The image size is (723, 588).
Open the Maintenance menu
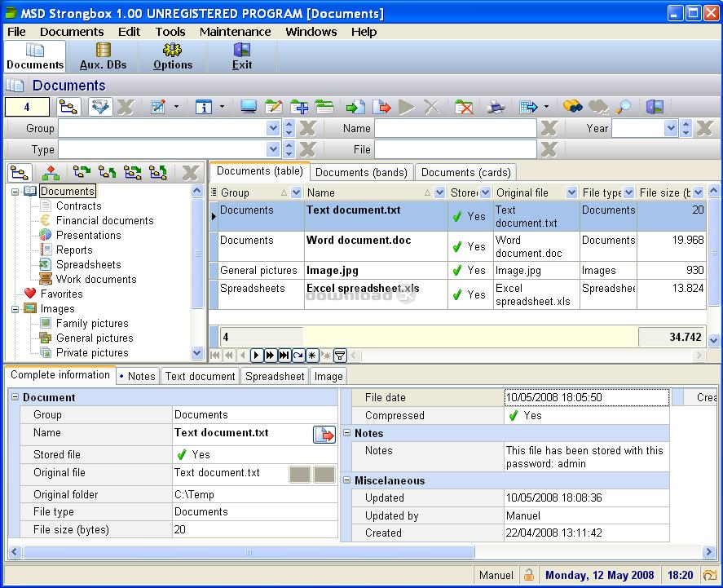pyautogui.click(x=236, y=32)
